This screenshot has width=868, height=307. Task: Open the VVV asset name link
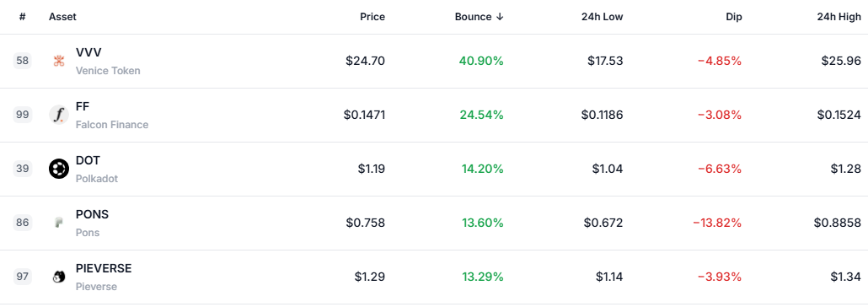click(88, 52)
